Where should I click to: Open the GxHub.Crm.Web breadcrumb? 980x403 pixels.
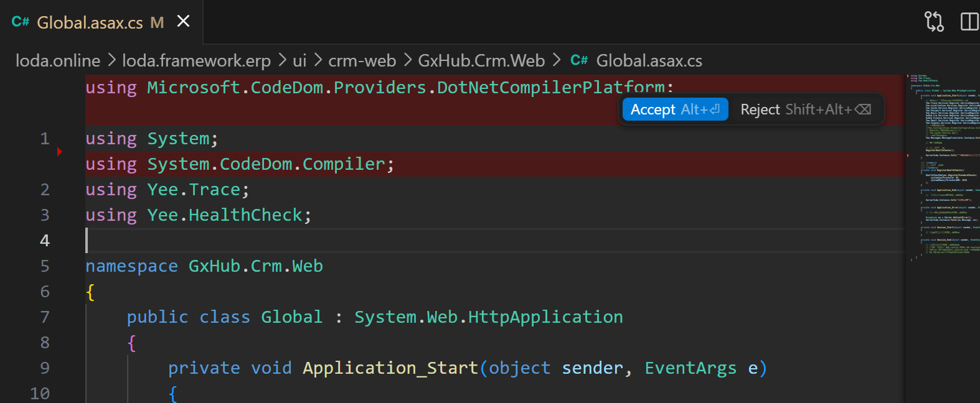pos(481,60)
